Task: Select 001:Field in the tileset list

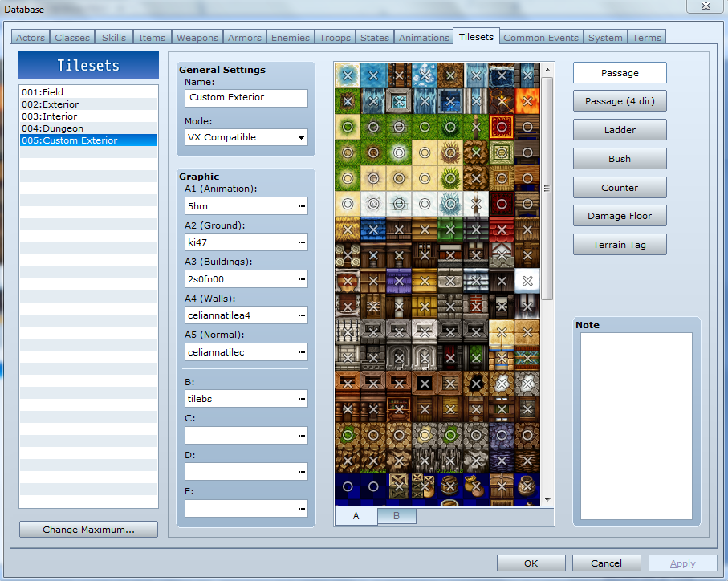Action: [88, 91]
